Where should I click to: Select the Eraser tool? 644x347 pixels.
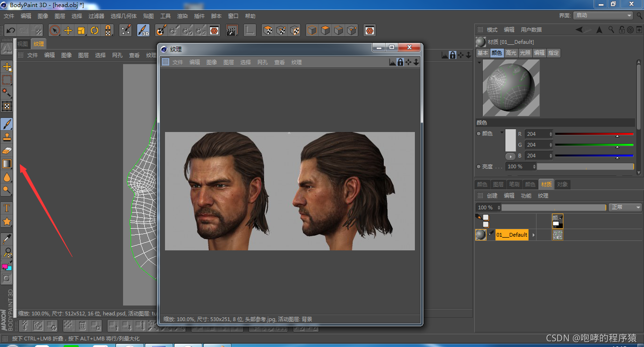(7, 150)
